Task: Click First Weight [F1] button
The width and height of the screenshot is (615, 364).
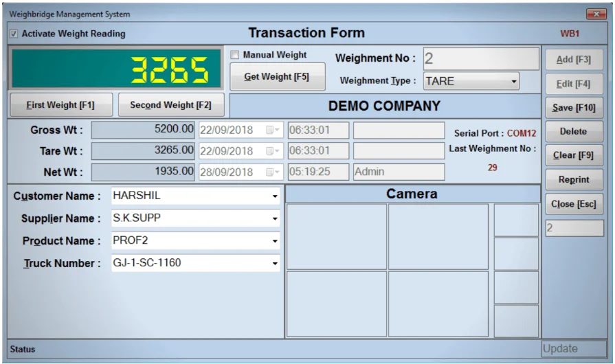Action: [x=61, y=105]
